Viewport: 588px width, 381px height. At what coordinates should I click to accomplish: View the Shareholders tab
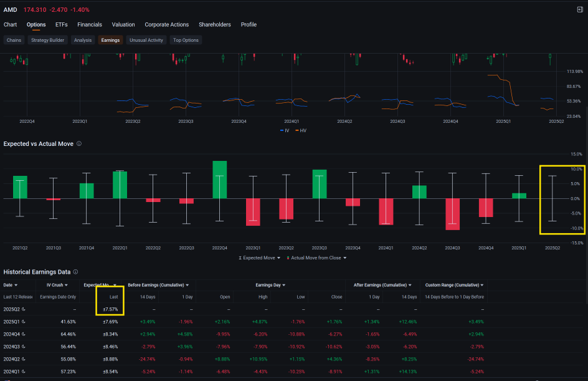(215, 24)
